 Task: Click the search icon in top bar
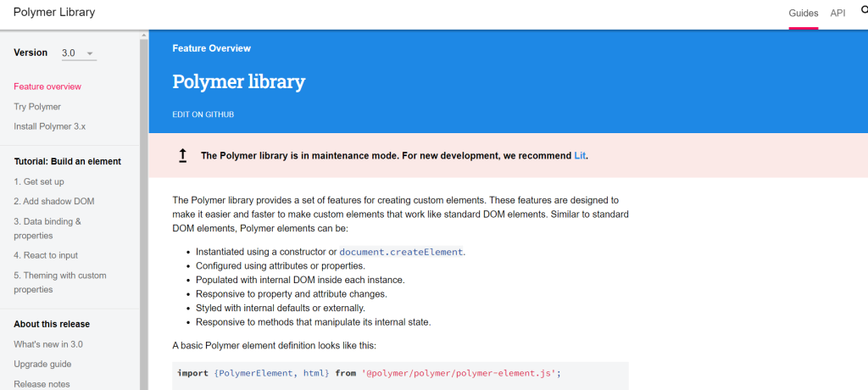pyautogui.click(x=864, y=12)
